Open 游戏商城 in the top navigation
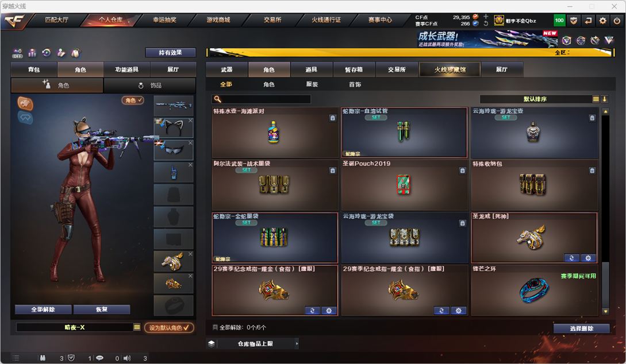 tap(218, 20)
